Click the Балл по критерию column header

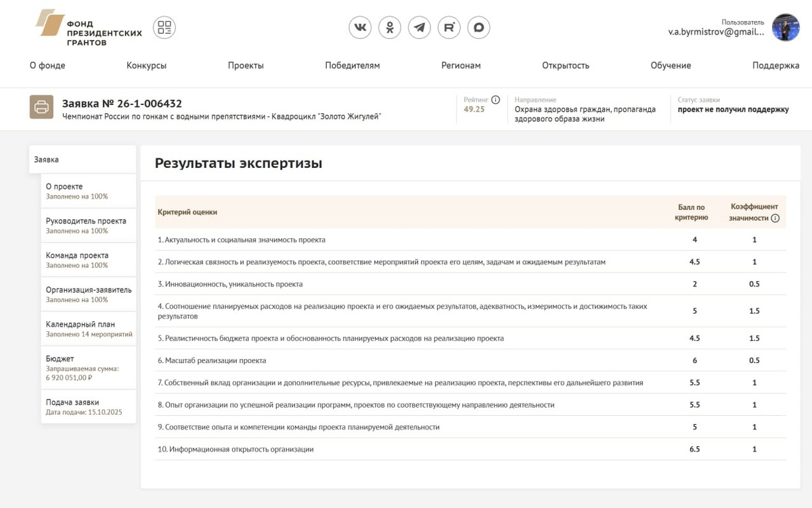pos(692,213)
